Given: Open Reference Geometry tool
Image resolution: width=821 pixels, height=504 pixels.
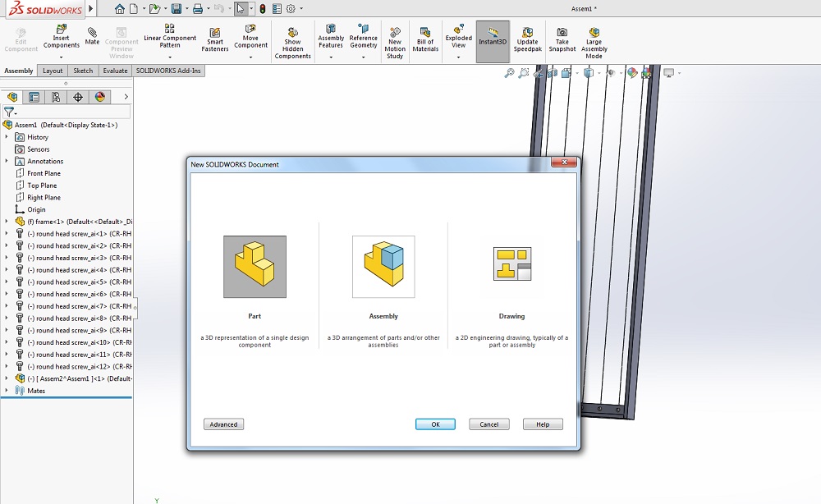Looking at the screenshot, I should [x=364, y=36].
